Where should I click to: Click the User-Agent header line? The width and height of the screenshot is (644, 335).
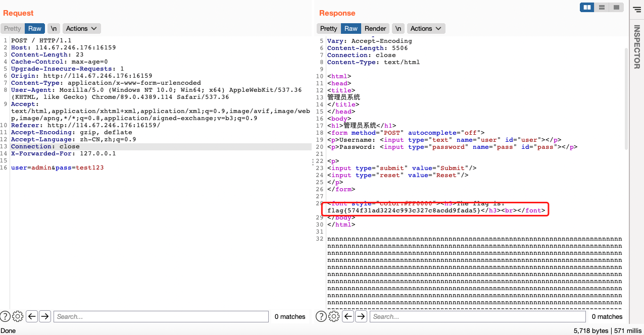pos(156,93)
